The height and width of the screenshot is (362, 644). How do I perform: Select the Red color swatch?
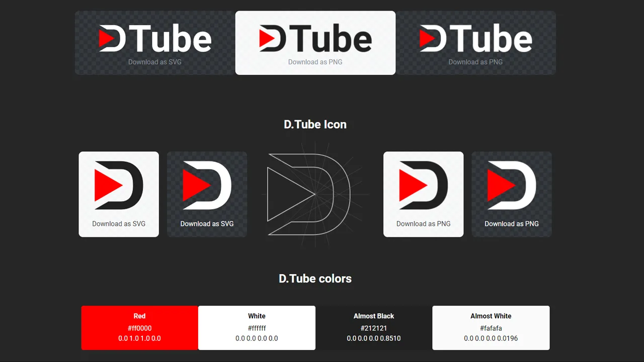pos(139,328)
